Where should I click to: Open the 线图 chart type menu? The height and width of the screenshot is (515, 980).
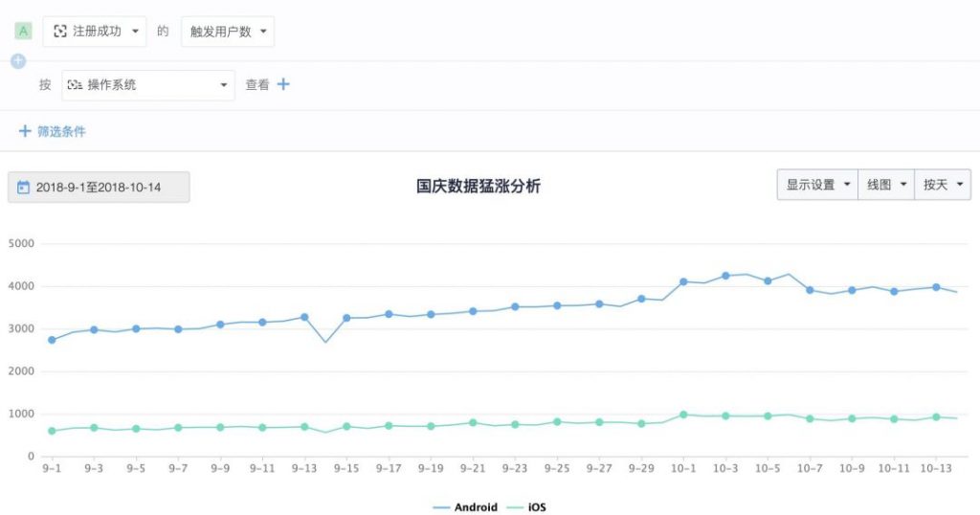pyautogui.click(x=885, y=185)
